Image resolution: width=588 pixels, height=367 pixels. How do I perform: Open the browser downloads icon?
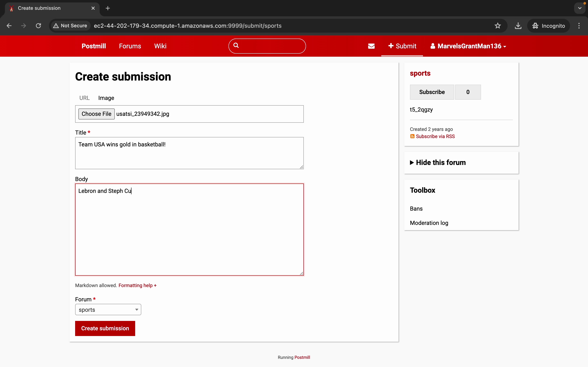click(x=518, y=26)
